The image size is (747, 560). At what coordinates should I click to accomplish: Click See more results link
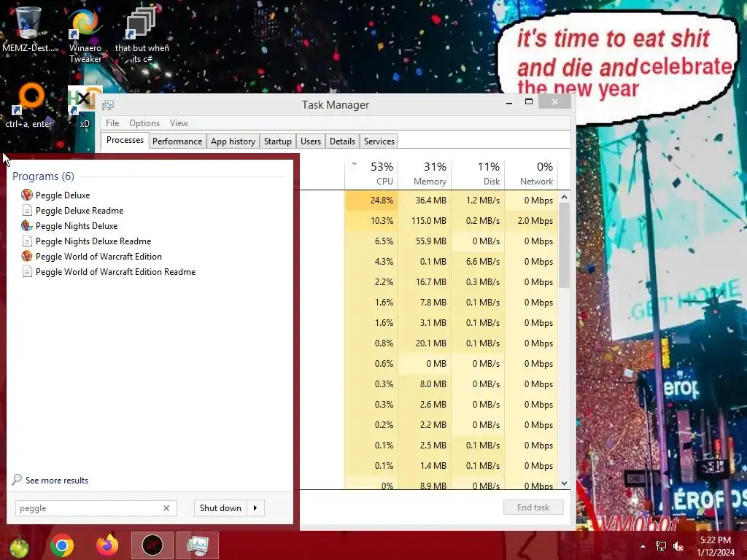[x=57, y=480]
